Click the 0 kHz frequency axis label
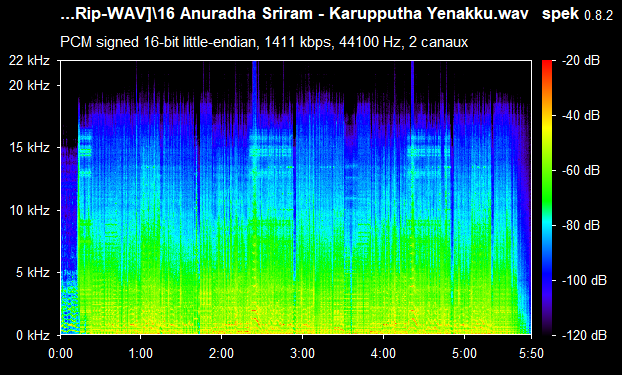 (x=33, y=335)
